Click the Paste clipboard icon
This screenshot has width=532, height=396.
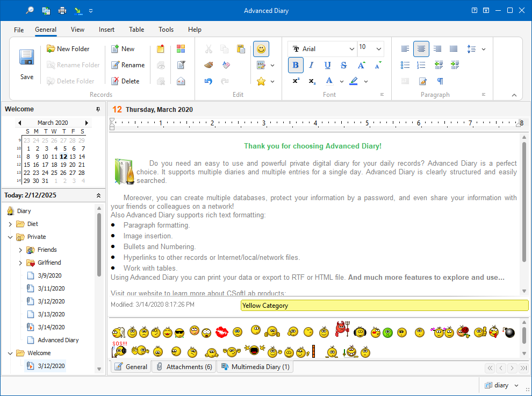(241, 49)
